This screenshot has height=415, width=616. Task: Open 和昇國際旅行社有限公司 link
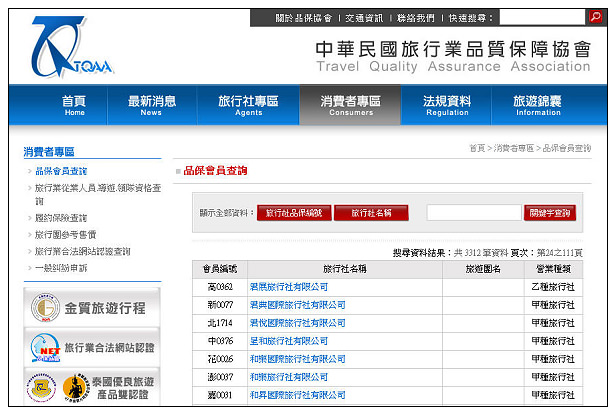[297, 395]
